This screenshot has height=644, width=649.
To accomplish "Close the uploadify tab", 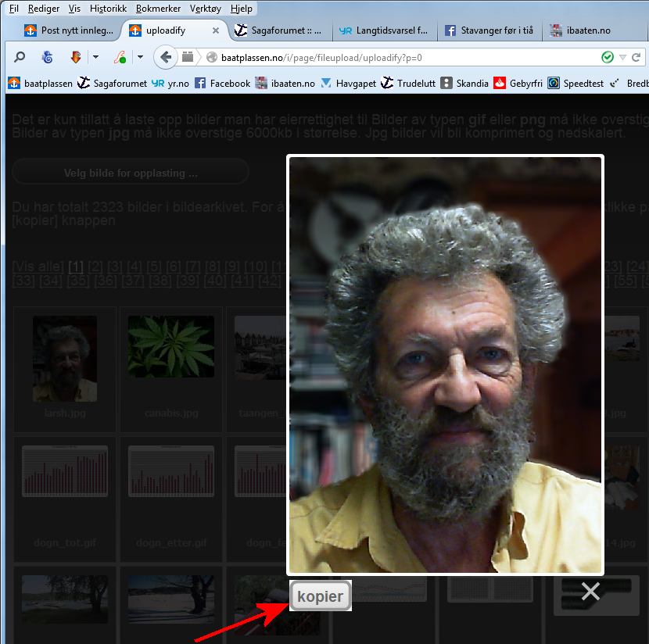I will [216, 30].
